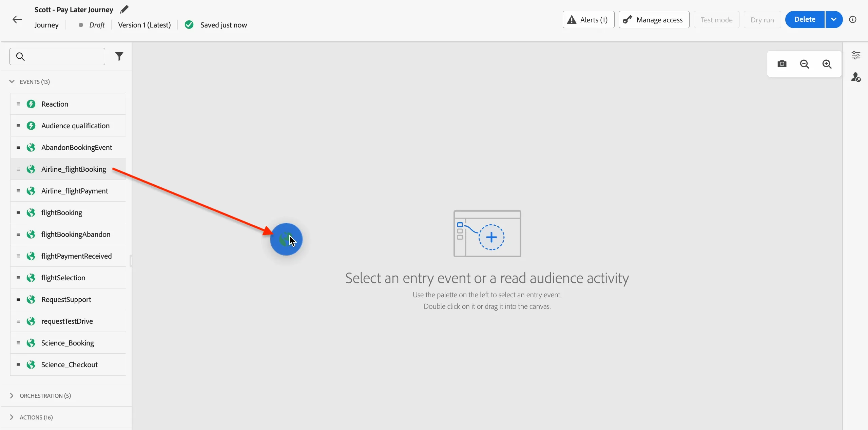Click the AbandonBookingEvent globe icon
This screenshot has height=430, width=868.
[31, 147]
